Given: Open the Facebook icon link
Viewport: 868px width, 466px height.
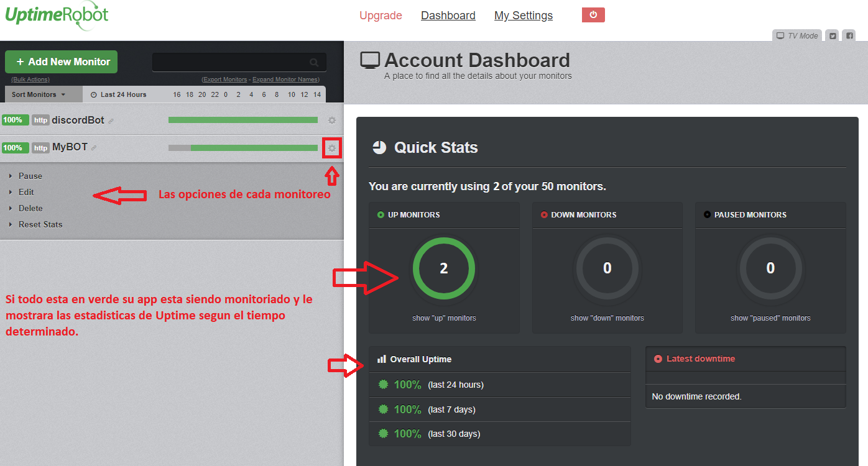Looking at the screenshot, I should [x=849, y=35].
